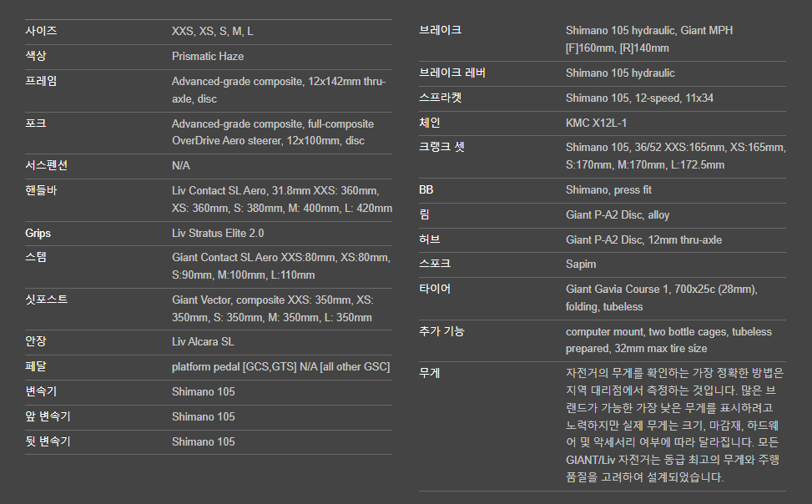
Task: Select the 'computer mount, two bottle cages' value
Action: click(668, 340)
